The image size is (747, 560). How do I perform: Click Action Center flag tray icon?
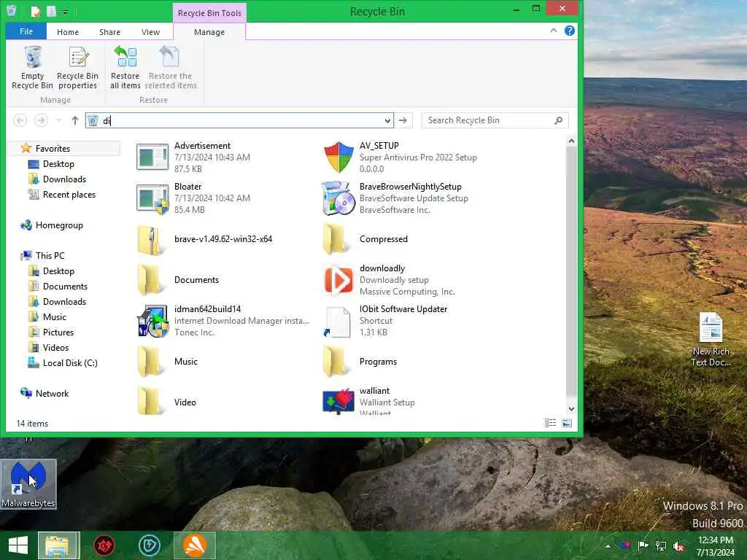643,545
